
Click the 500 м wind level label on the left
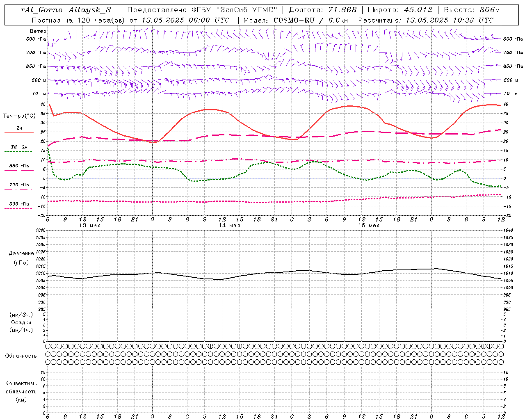39,80
